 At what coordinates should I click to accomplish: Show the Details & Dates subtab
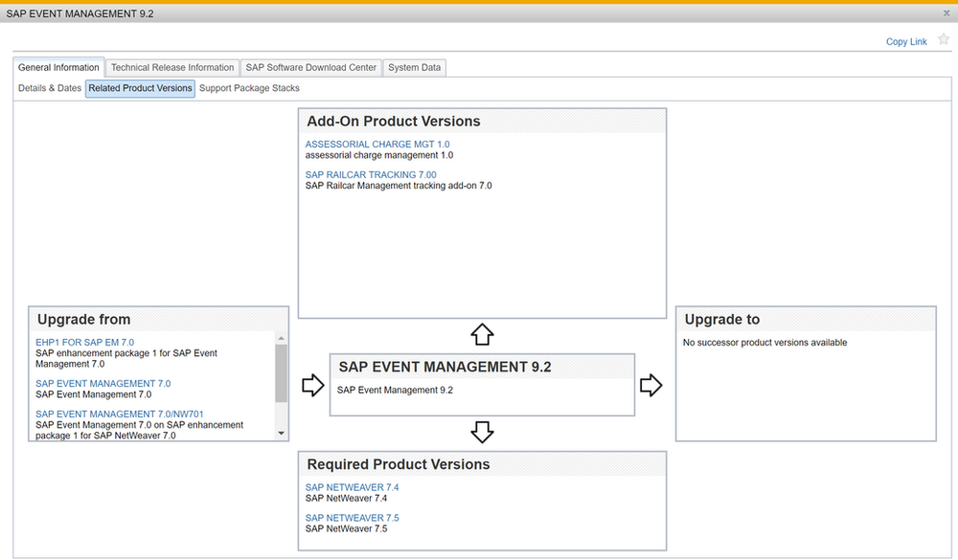[50, 88]
